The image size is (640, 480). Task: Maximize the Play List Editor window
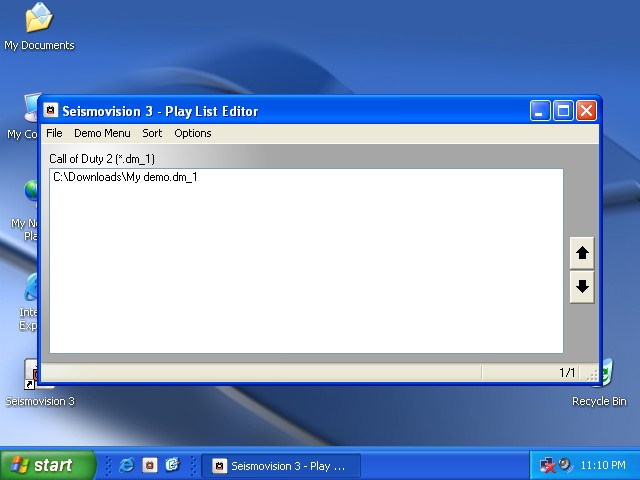click(x=563, y=110)
